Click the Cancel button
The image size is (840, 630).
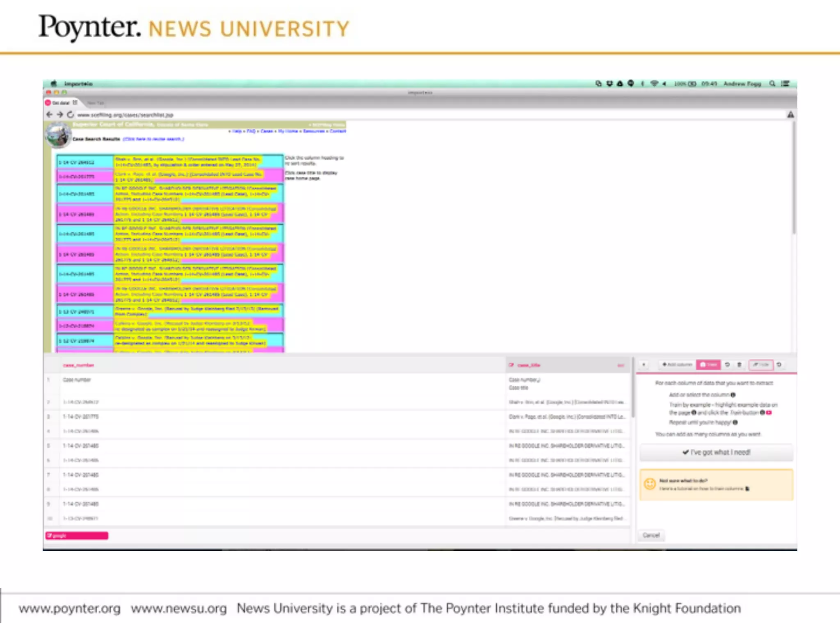pyautogui.click(x=651, y=535)
